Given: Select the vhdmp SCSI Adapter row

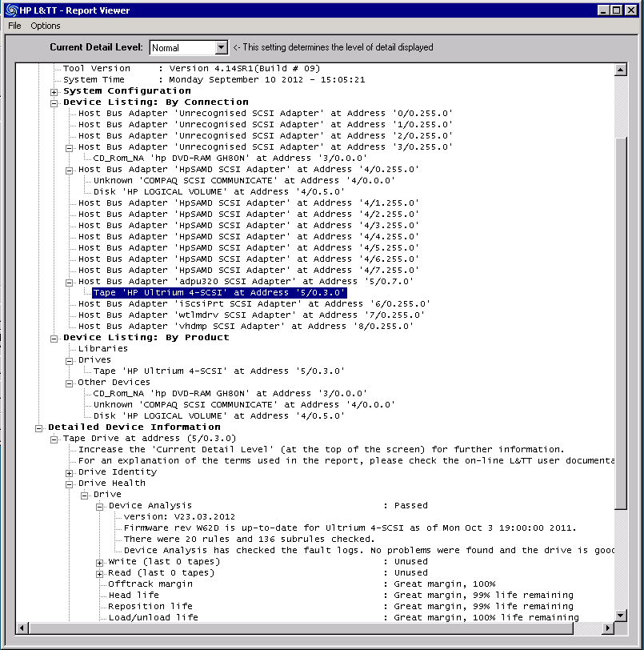Looking at the screenshot, I should (246, 327).
